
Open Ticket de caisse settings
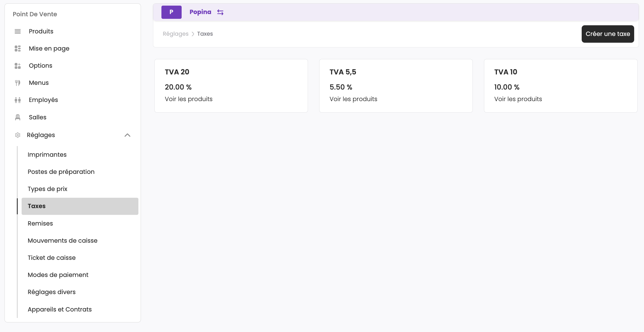point(52,258)
